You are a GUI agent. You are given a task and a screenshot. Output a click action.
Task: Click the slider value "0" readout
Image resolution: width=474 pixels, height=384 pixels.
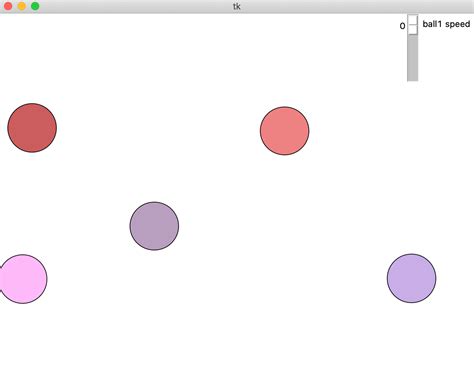(x=402, y=26)
